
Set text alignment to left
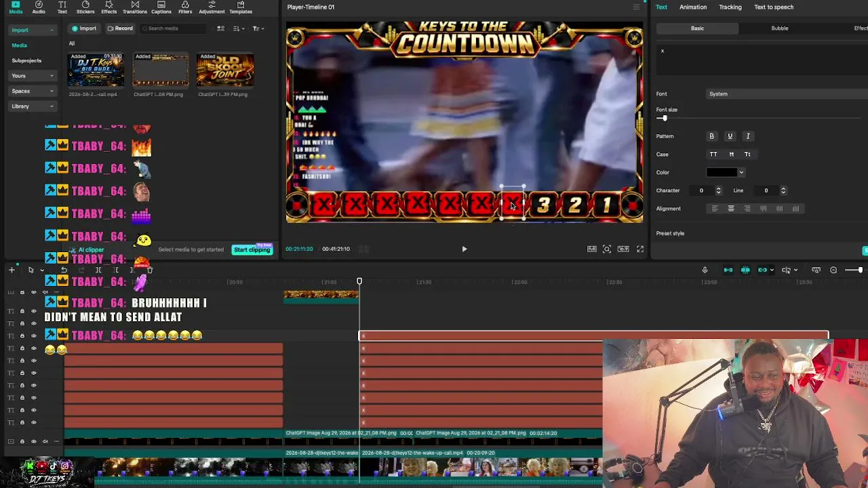coord(715,209)
